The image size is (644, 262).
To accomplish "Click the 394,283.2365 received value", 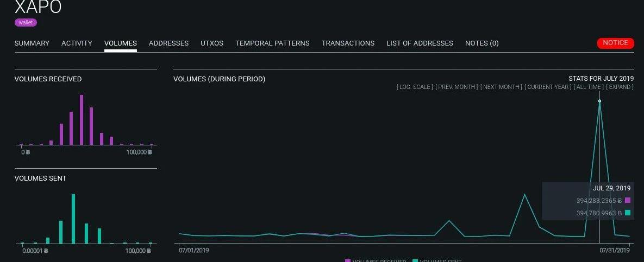I will coord(599,201).
